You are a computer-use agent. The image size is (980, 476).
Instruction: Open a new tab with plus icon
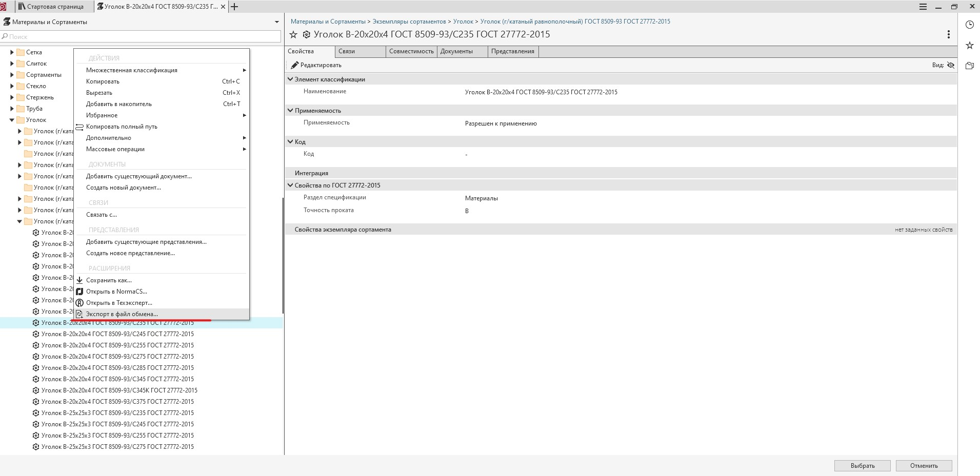234,7
